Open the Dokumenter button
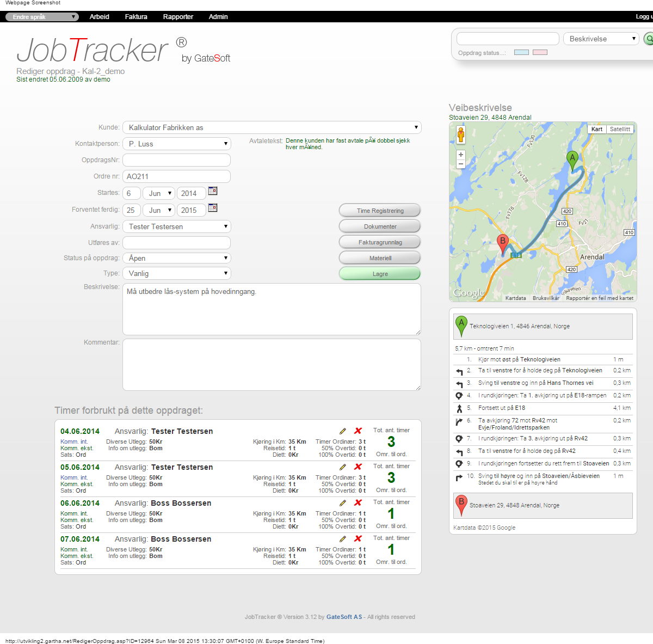This screenshot has height=644, width=653. click(x=380, y=226)
